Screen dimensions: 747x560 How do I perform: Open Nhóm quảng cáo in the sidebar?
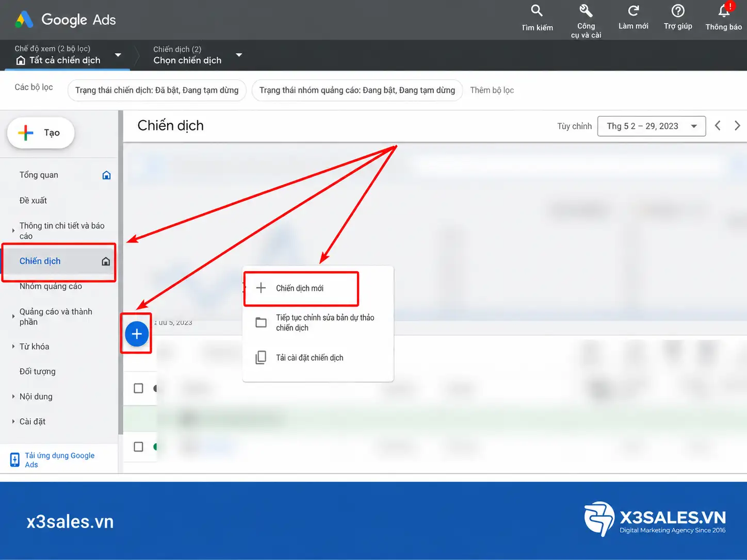51,286
